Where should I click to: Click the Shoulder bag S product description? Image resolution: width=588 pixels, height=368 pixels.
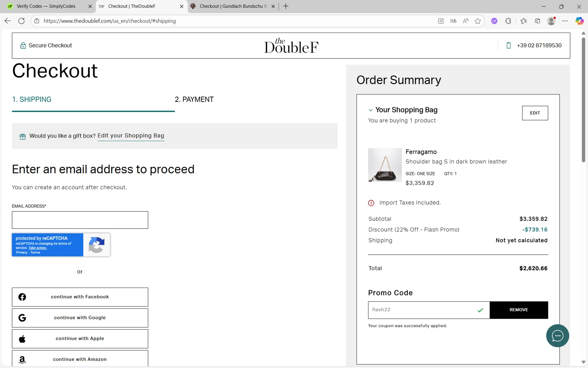coord(456,162)
